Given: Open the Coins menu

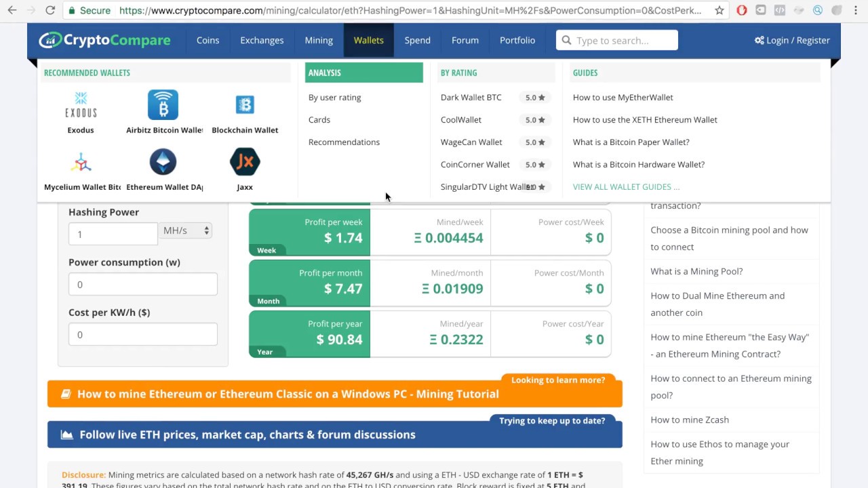Looking at the screenshot, I should (x=208, y=40).
